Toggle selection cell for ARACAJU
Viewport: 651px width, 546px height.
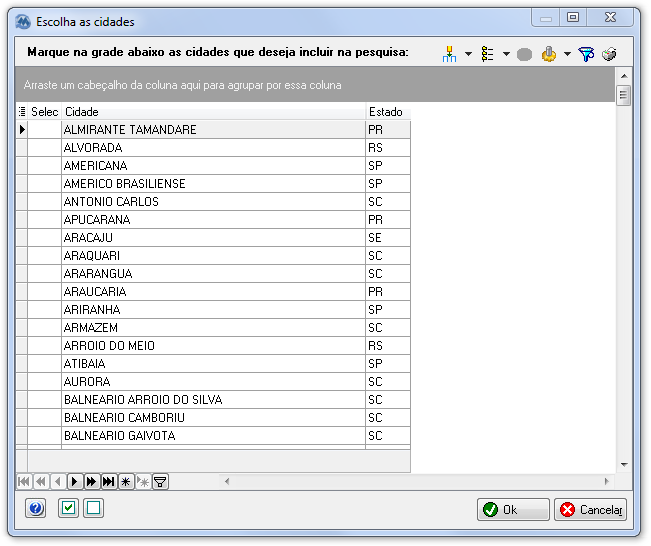point(44,237)
